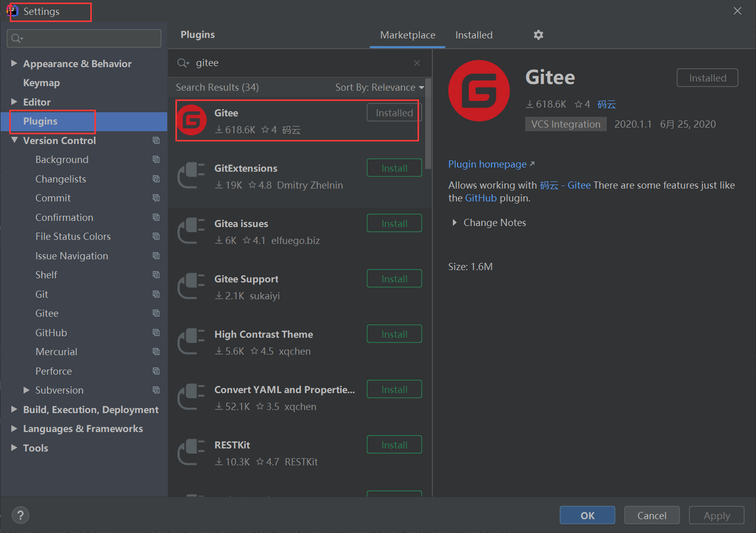This screenshot has height=533, width=756.
Task: Install the RESTKit plugin
Action: 394,445
